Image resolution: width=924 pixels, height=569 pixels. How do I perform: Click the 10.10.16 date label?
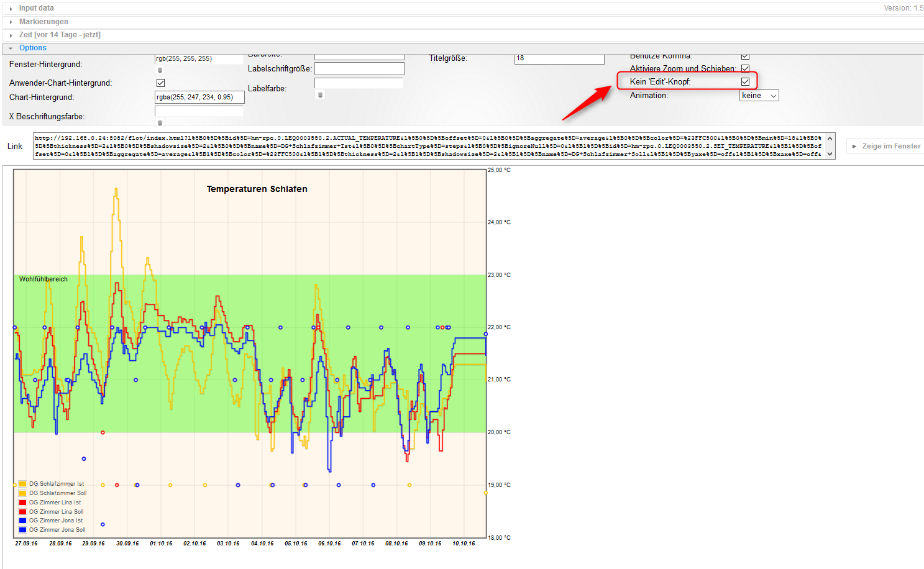click(464, 544)
